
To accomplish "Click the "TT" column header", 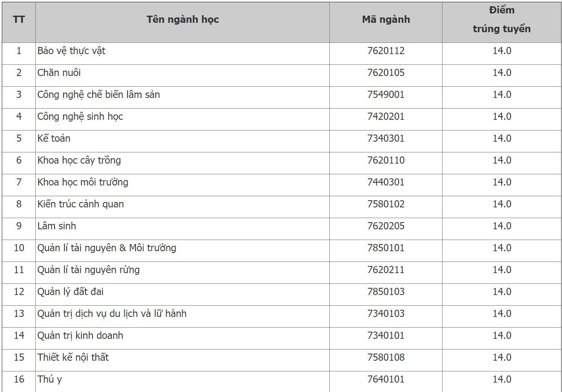I will (19, 20).
